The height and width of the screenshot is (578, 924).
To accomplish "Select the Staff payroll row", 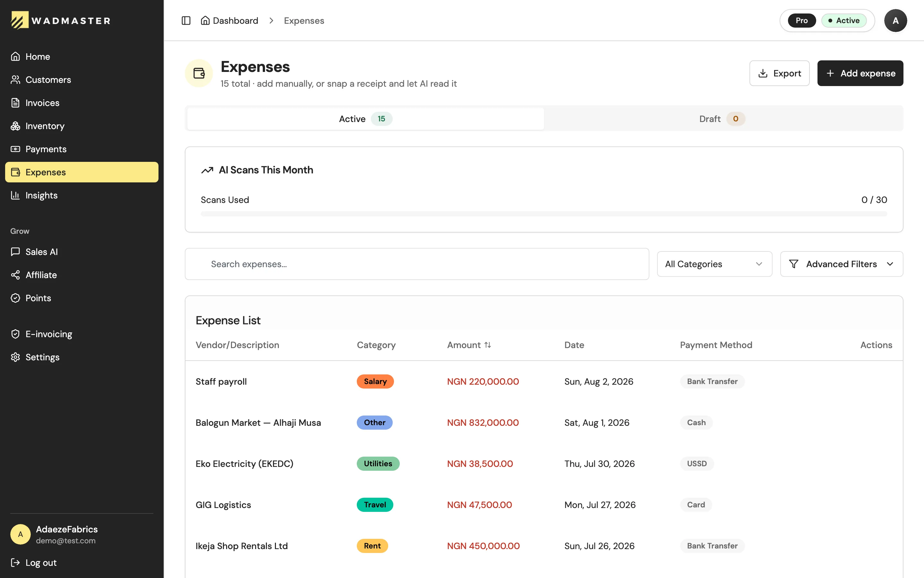I will (544, 381).
